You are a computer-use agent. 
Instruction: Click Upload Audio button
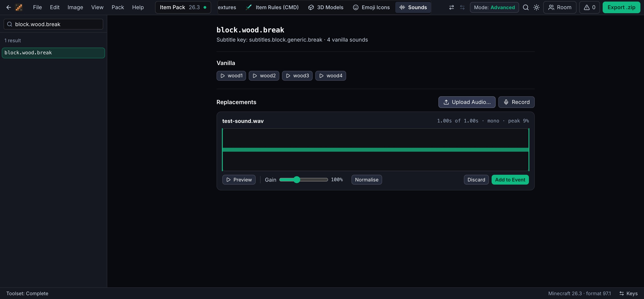click(467, 102)
